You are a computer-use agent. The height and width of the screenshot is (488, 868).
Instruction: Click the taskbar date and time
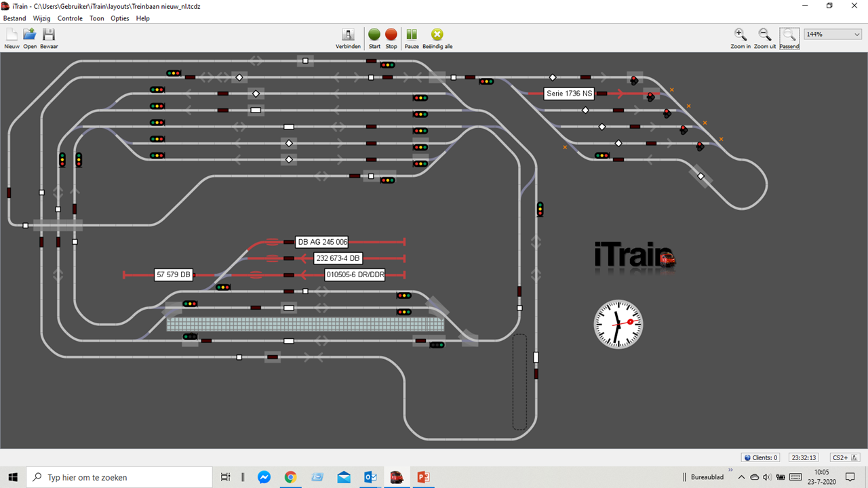[821, 477]
